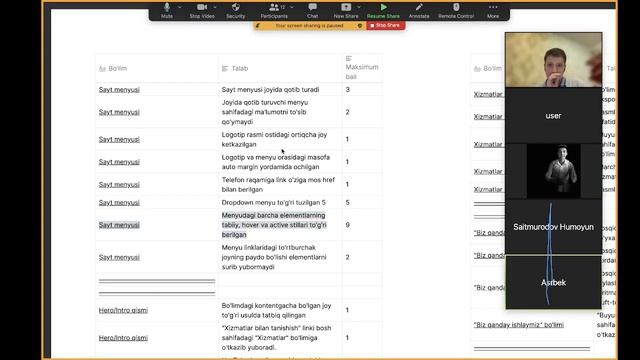Click the Maksimum ball column header

(x=362, y=68)
